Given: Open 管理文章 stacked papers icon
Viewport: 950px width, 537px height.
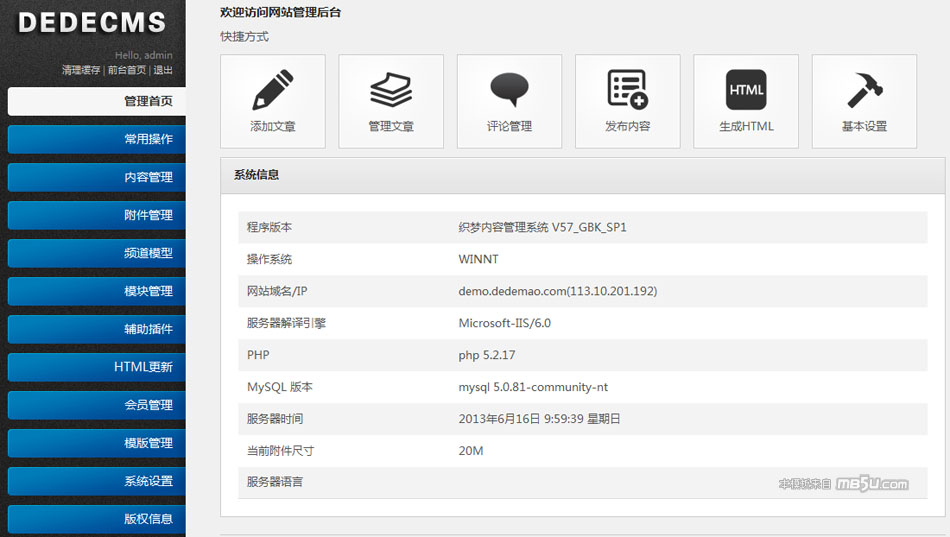Looking at the screenshot, I should [x=391, y=90].
